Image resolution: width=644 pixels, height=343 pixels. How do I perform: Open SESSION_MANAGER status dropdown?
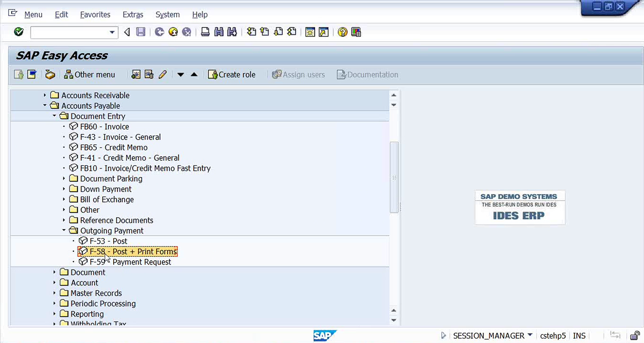pos(530,335)
